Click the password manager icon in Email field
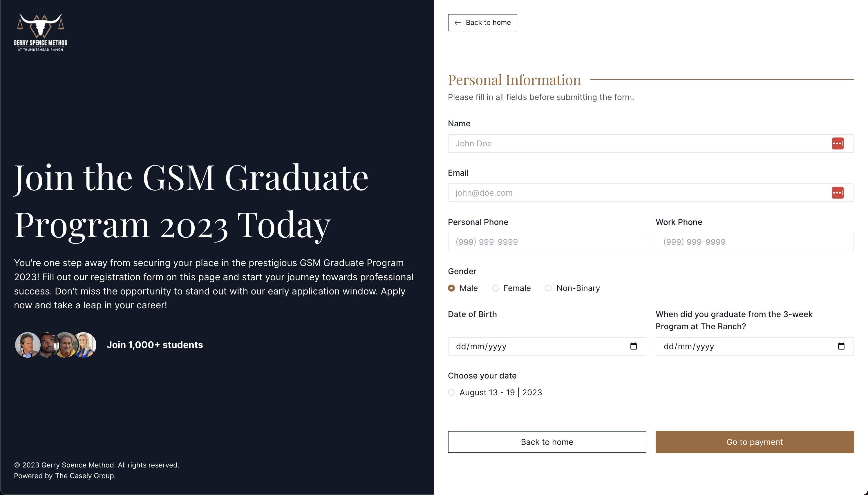Viewport: 868px width, 495px height. pyautogui.click(x=837, y=193)
